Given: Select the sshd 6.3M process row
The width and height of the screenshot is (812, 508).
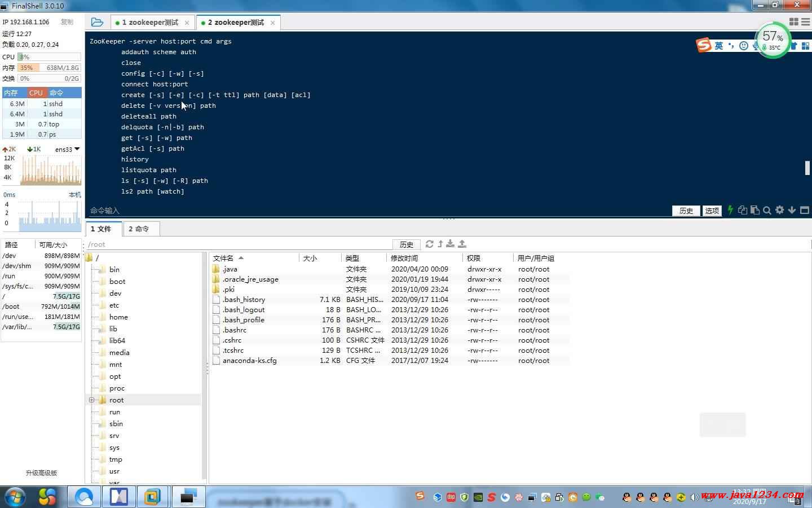Looking at the screenshot, I should tap(42, 104).
